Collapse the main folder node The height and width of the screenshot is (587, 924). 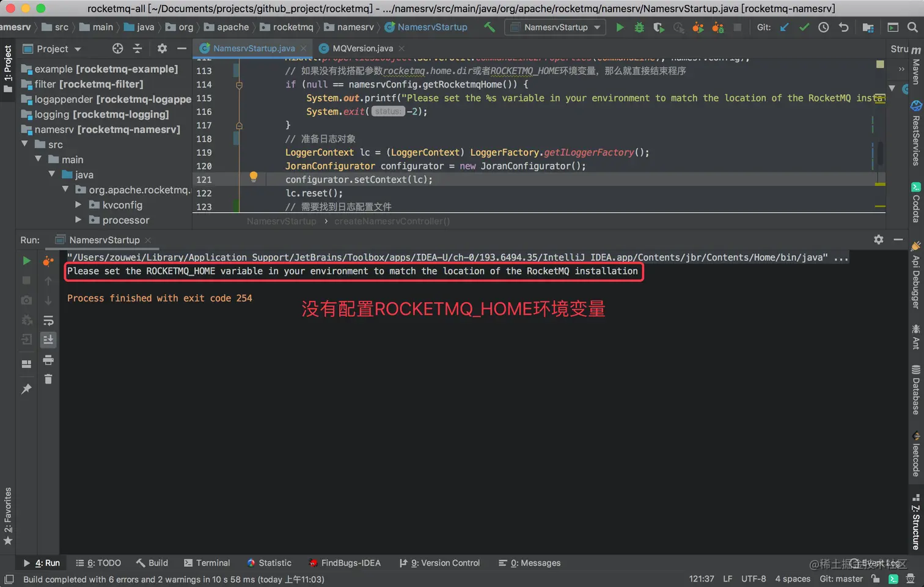coord(38,159)
